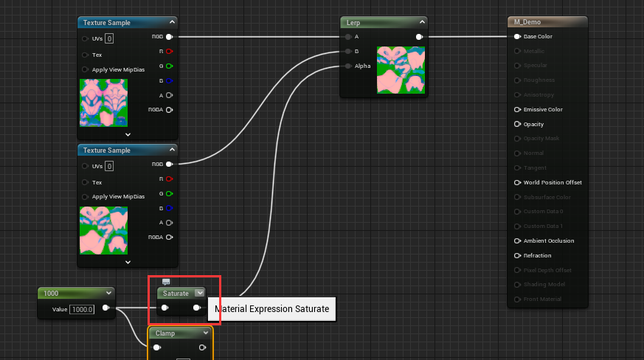The width and height of the screenshot is (644, 360).
Task: Open the dropdown arrow on the 1000 constant node
Action: click(108, 293)
